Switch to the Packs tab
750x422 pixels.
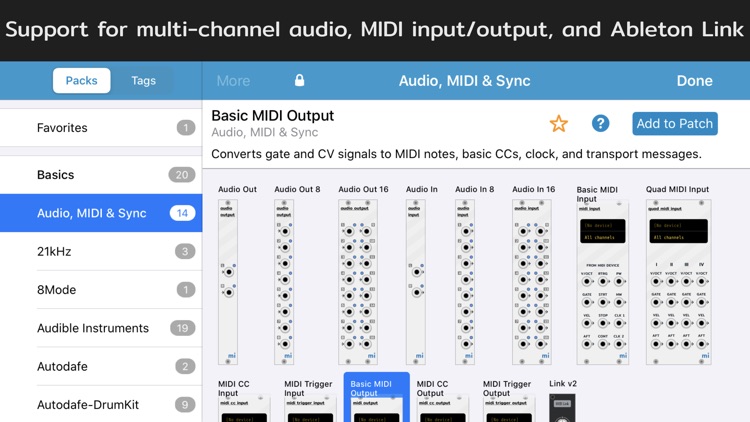point(81,80)
